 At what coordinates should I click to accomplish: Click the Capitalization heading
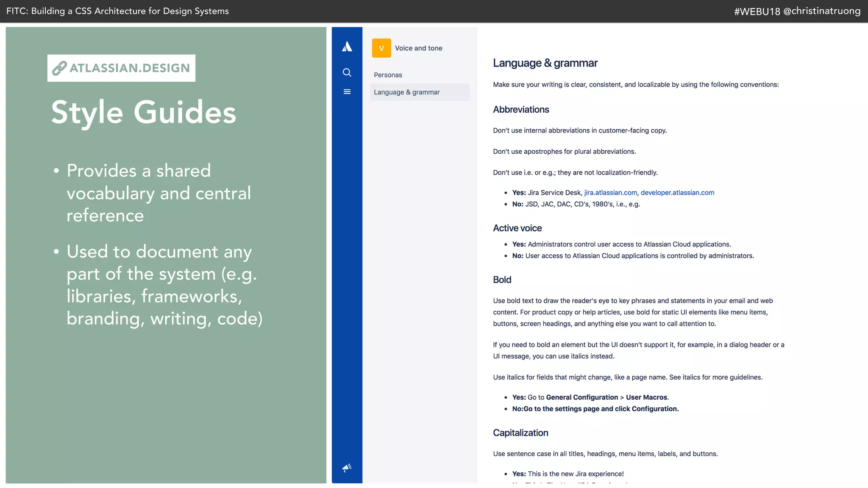point(520,433)
